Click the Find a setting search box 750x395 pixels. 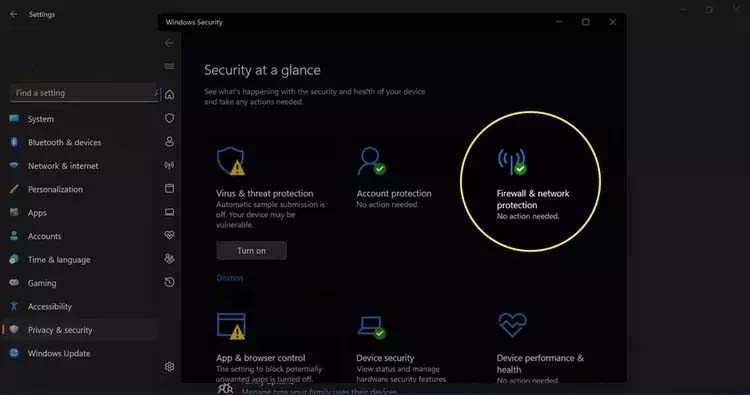click(x=85, y=93)
